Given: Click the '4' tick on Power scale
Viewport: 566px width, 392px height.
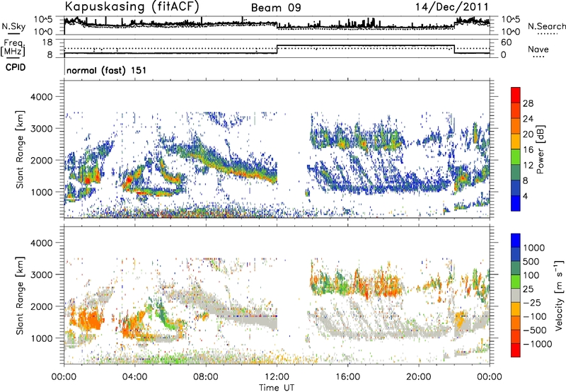Looking at the screenshot, I should pos(526,196).
